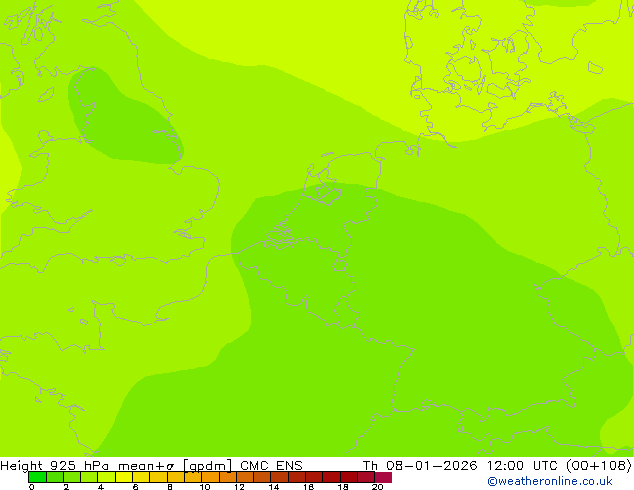Pick the pure yellow legend swatch left of 6
The image size is (634, 490).
124,477
